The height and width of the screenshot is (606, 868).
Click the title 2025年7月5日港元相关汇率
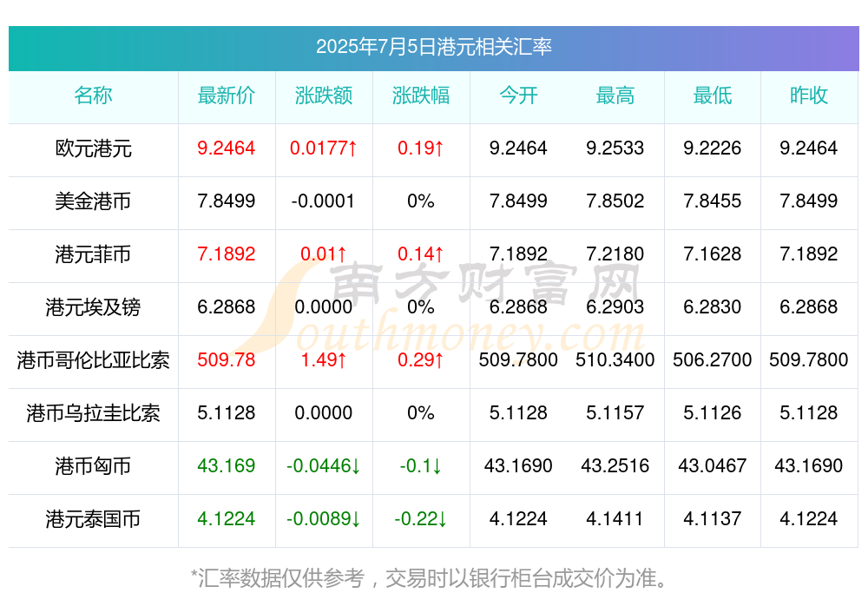tap(433, 47)
